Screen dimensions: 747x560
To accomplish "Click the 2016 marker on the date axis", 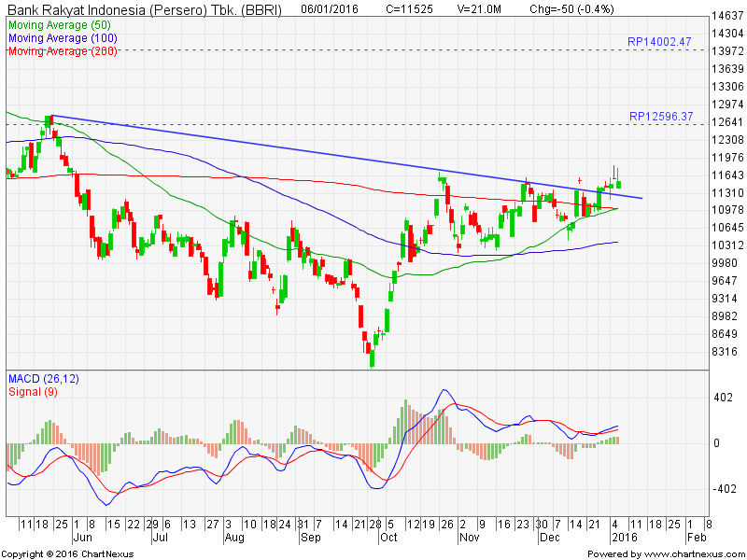I will [626, 537].
